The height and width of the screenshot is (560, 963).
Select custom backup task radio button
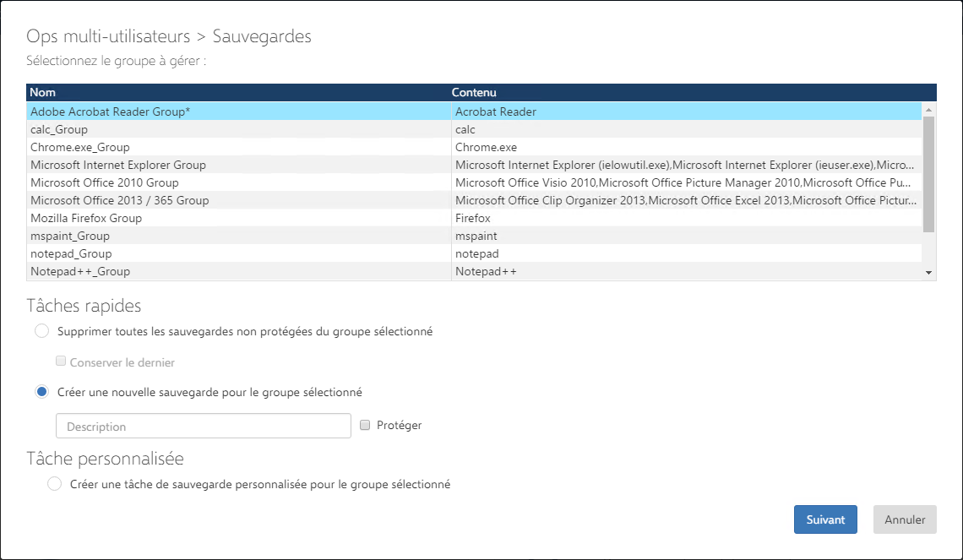[55, 484]
